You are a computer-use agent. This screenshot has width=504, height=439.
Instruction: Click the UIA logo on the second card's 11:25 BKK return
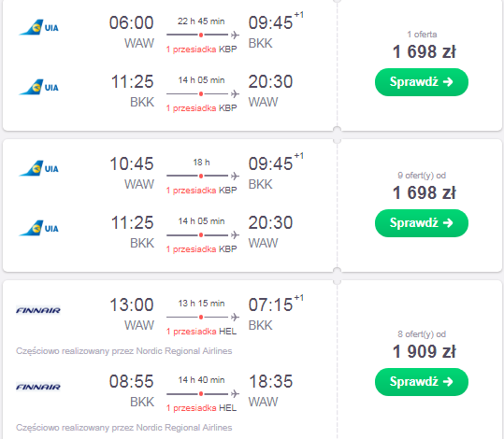pyautogui.click(x=39, y=228)
